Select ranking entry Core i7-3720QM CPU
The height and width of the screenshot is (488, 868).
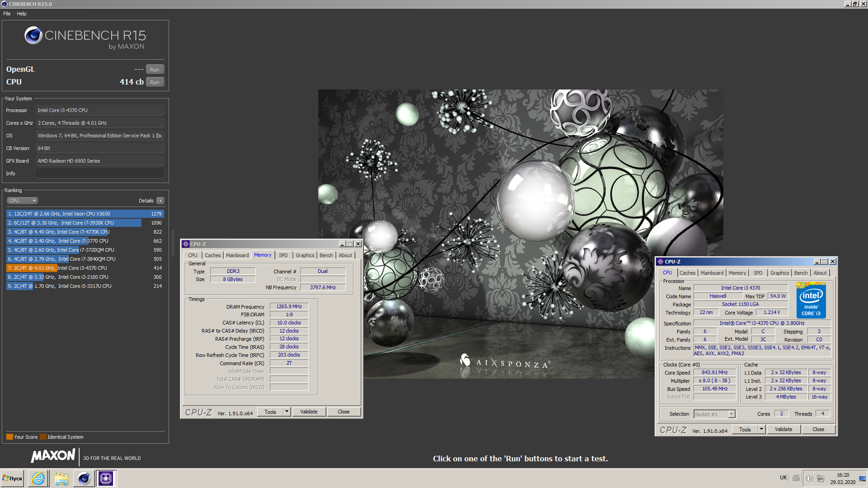click(85, 250)
